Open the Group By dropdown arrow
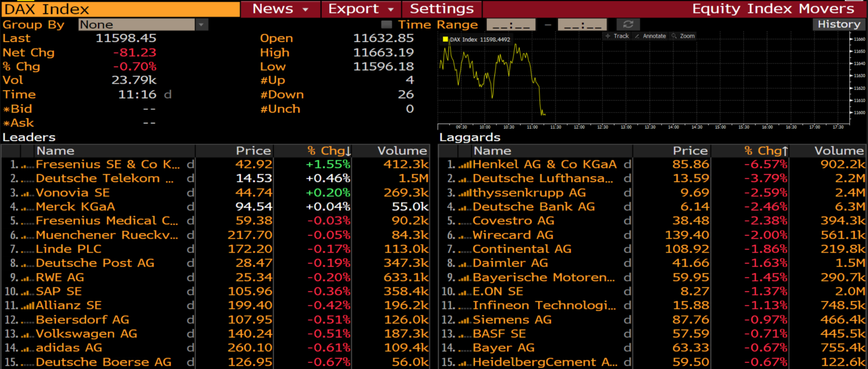Viewport: 868px width, 369px height. tap(202, 24)
